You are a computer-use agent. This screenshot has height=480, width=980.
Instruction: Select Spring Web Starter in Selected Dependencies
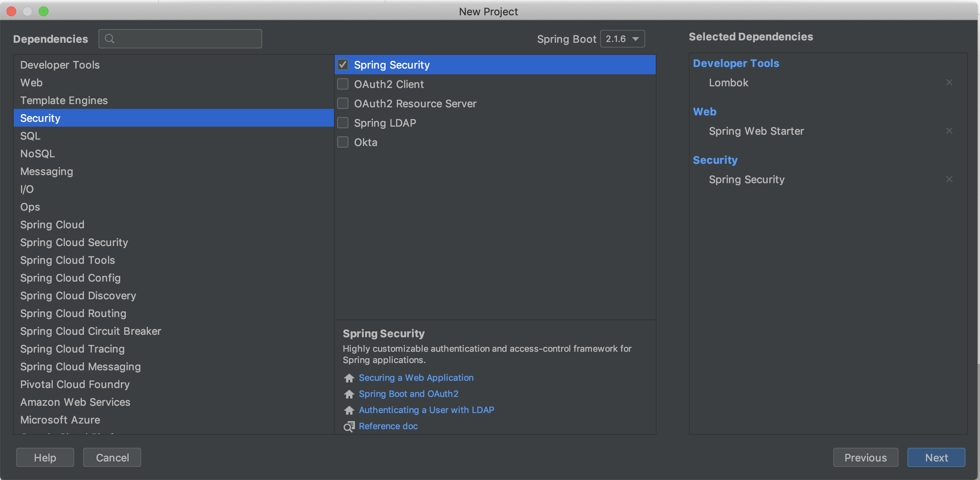756,131
